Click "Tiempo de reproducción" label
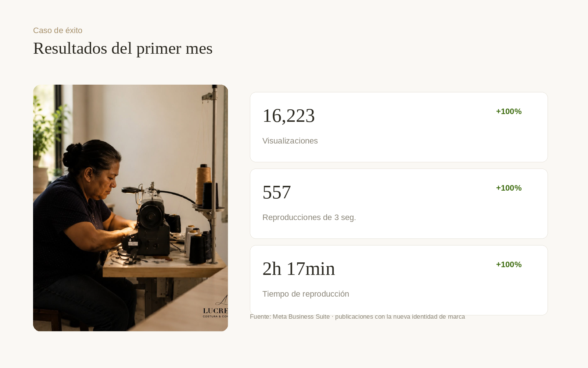 click(306, 294)
